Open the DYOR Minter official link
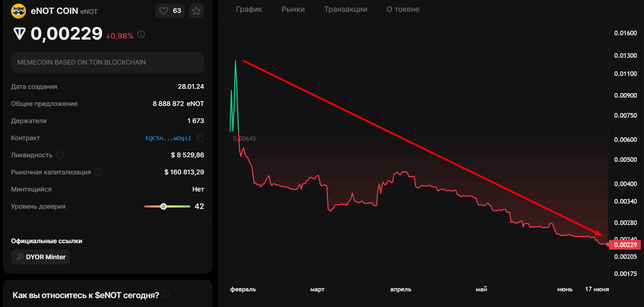Image resolution: width=644 pixels, height=307 pixels. coord(40,257)
